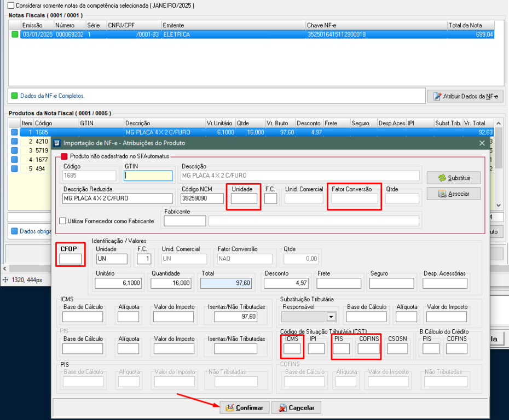The width and height of the screenshot is (509, 420).
Task: Click red 'Produto não cadastrado' indicator
Action: click(x=64, y=156)
